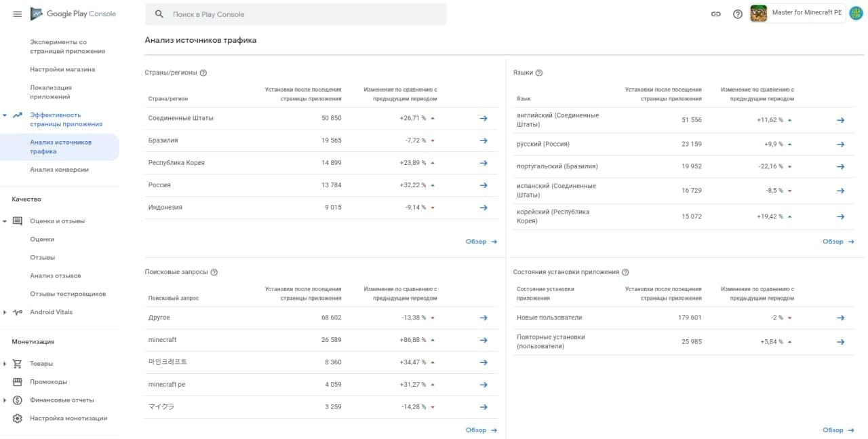
Task: Click the Master for Minecraft PE app icon
Action: [x=758, y=12]
